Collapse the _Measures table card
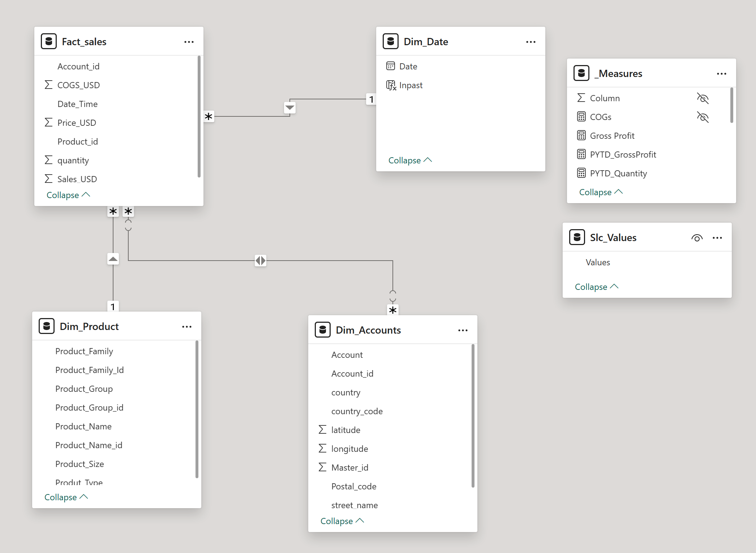756x553 pixels. [x=601, y=192]
